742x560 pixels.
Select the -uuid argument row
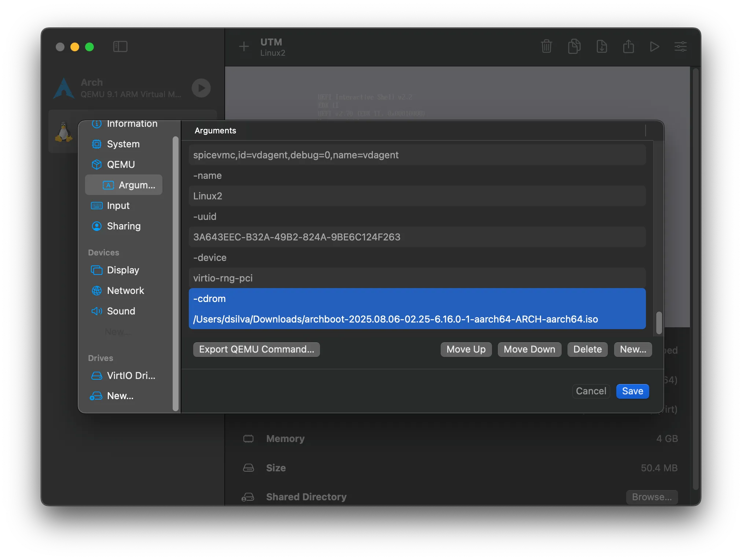click(x=417, y=217)
